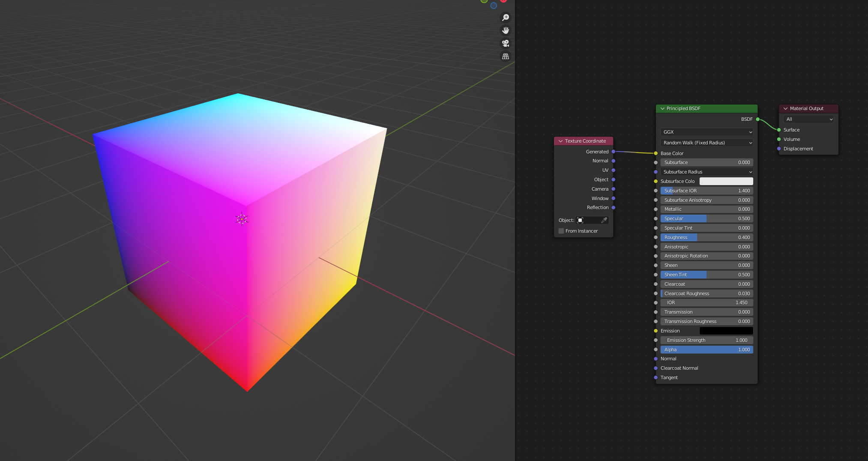Click the zoom magnifier viewport icon

(506, 18)
